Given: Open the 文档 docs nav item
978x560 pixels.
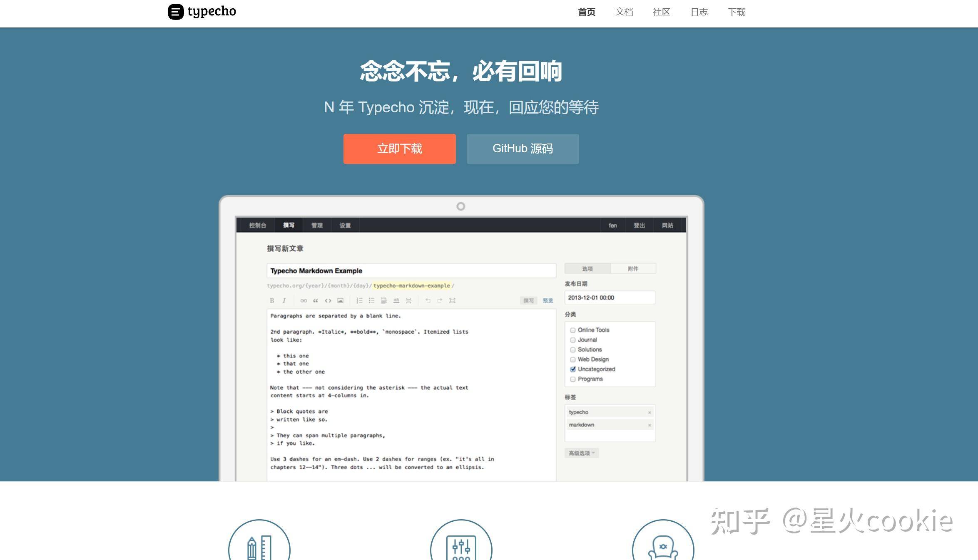Looking at the screenshot, I should [x=624, y=12].
